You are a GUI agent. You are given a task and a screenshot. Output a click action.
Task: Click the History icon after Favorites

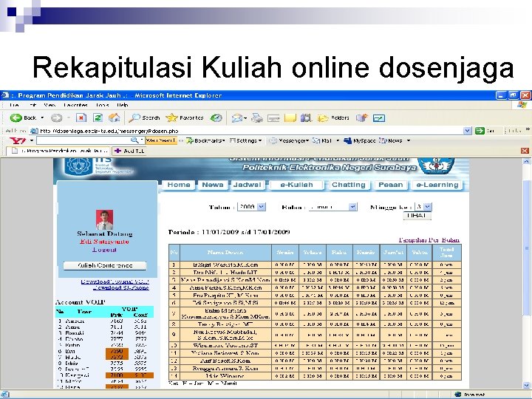[x=216, y=117]
